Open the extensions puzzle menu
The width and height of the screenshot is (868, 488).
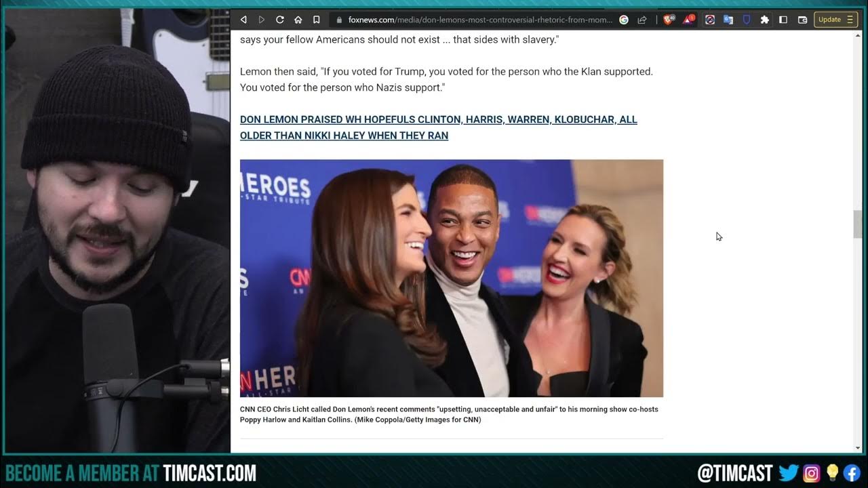765,20
